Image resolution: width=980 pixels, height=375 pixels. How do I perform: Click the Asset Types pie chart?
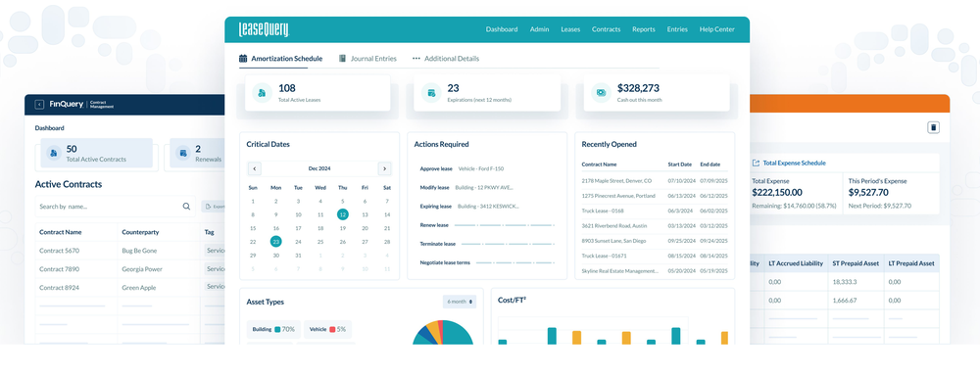click(443, 333)
